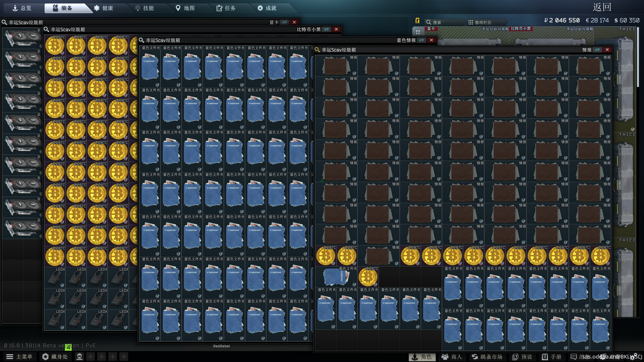Viewport: 644px width, 362px height.
Task: Click the arrows icon on 比特币小黑 window
Action: click(327, 29)
